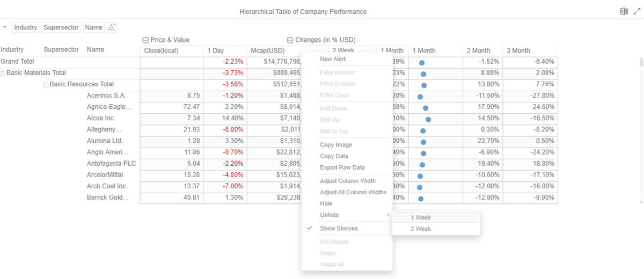Toggle the shelves dropdown arrow at top left
The height and width of the screenshot is (279, 644).
5,27
